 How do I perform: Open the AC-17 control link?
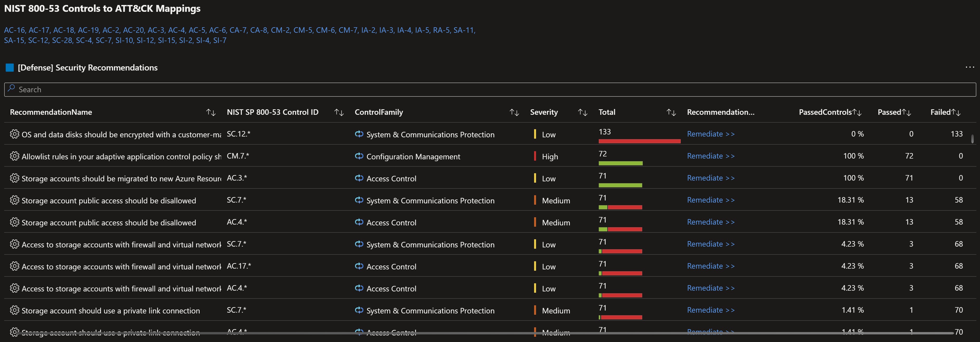39,30
